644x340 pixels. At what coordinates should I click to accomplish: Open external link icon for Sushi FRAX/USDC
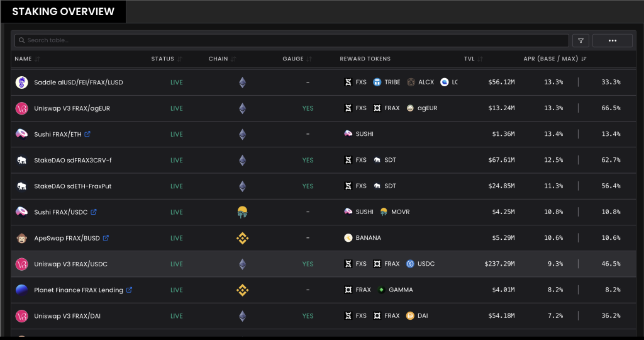point(93,212)
